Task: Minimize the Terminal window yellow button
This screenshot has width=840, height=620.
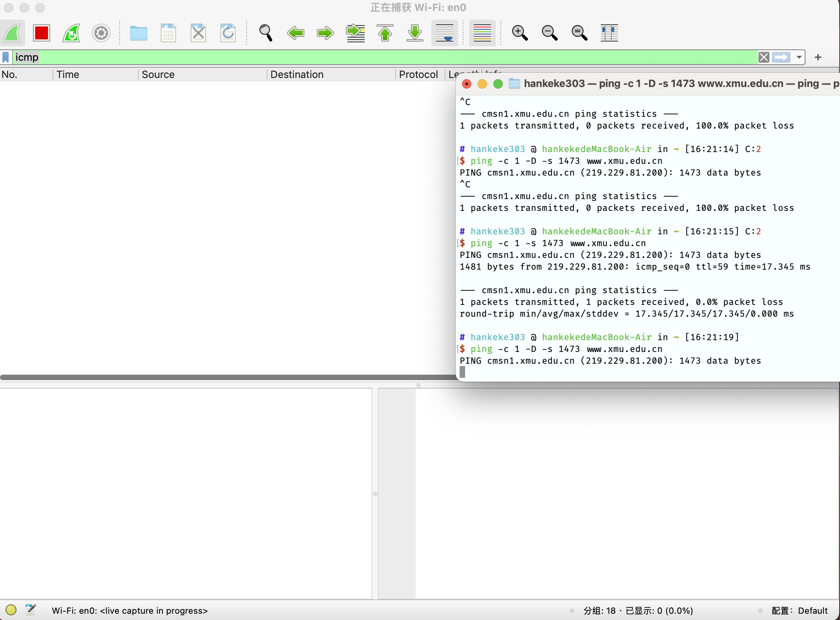Action: click(482, 83)
